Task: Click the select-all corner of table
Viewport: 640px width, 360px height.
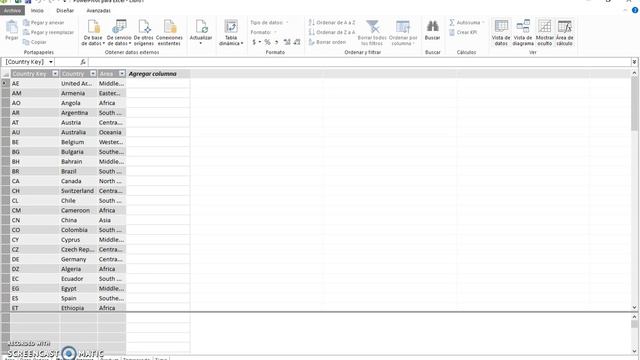Action: 5,74
